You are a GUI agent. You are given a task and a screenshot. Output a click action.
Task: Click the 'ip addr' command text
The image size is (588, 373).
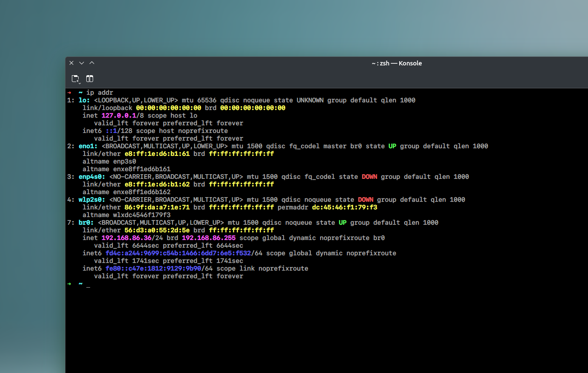point(99,93)
